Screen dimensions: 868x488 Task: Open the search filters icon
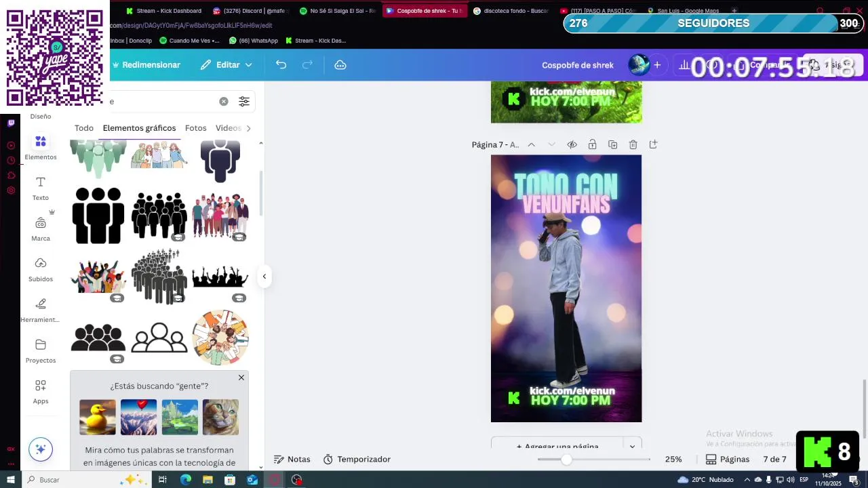point(244,101)
